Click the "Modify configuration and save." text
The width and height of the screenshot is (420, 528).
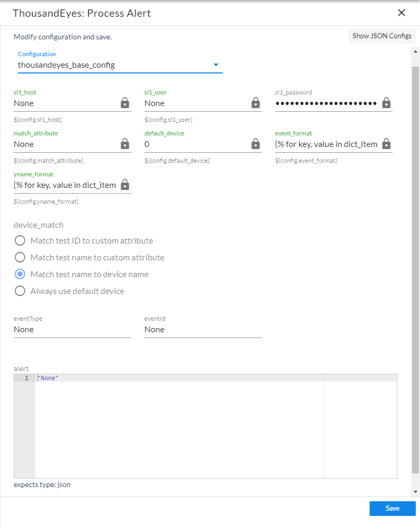(62, 37)
